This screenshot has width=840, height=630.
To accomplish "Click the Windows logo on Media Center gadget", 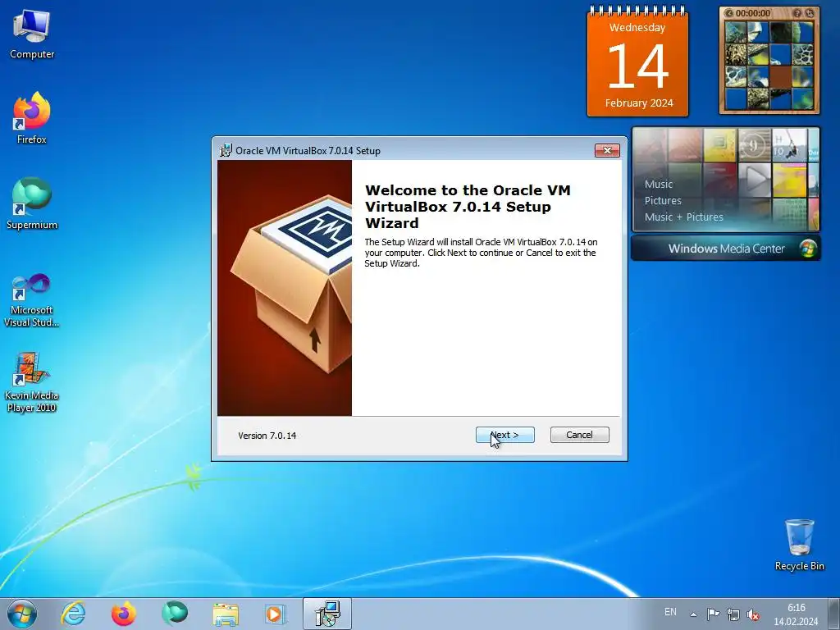I will (x=808, y=249).
